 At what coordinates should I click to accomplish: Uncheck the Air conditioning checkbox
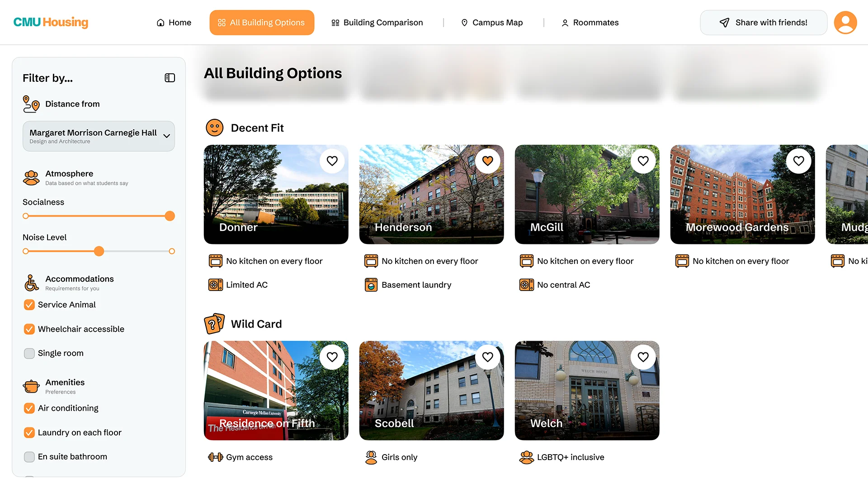click(29, 408)
